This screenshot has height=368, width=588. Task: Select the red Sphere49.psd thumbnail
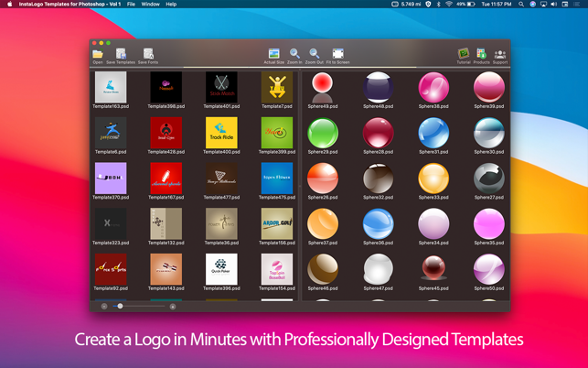point(323,87)
